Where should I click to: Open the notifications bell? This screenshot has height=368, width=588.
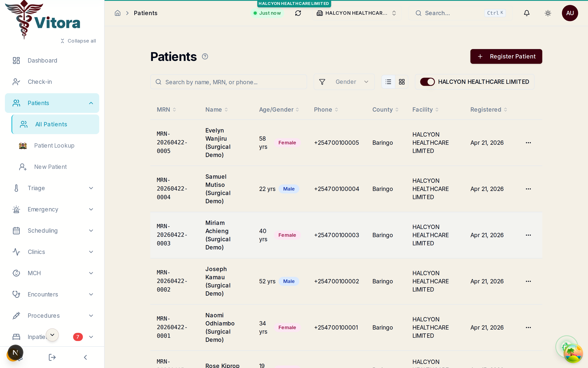tap(527, 13)
